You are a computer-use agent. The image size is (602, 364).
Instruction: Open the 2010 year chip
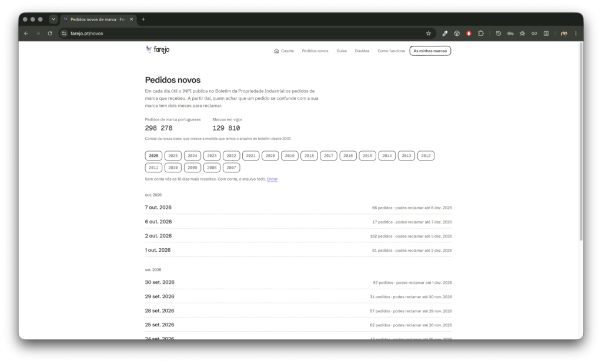pyautogui.click(x=173, y=168)
